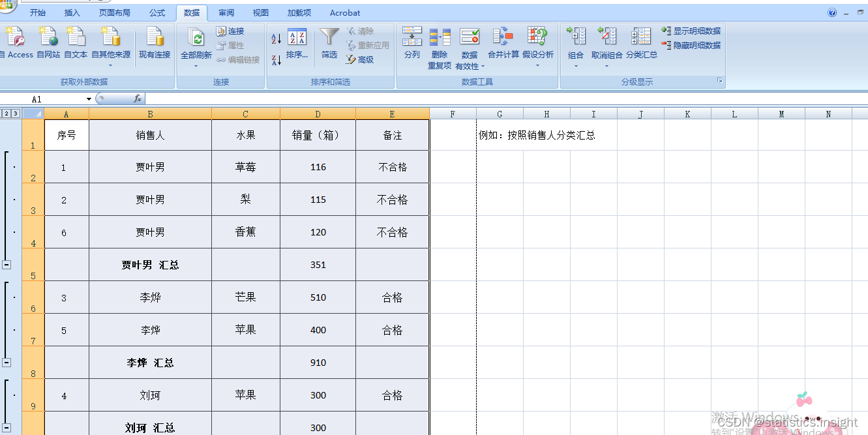Screen dimensions: 868x435
Task: Hide detail data (隐藏明细数据)
Action: pyautogui.click(x=691, y=46)
